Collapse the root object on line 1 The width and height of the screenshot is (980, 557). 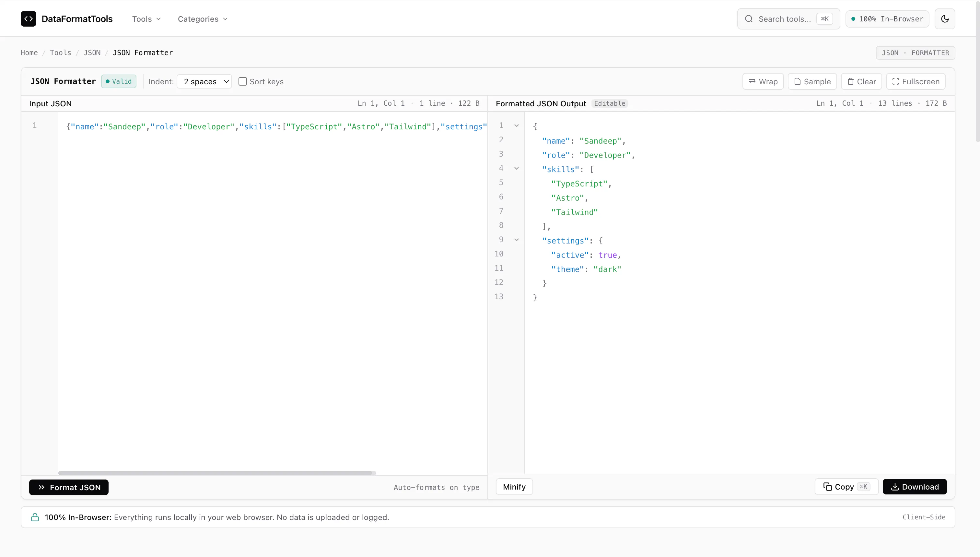tap(516, 125)
